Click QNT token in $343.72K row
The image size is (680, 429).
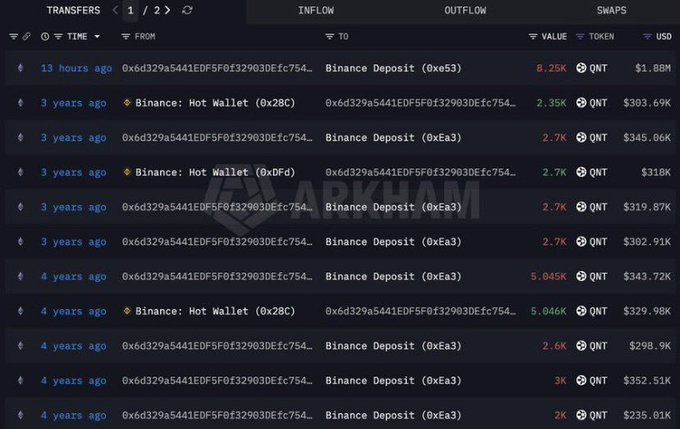[x=592, y=276]
